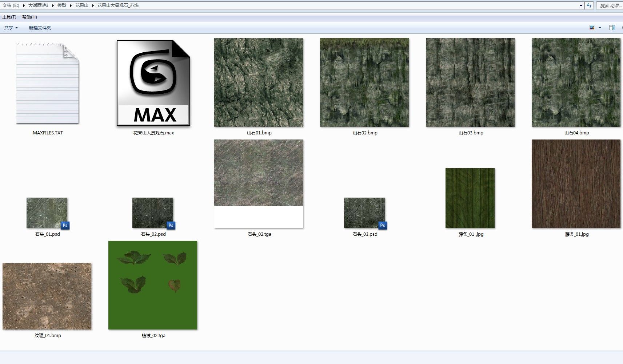
Task: Navigate to 花果山 folder in breadcrumb
Action: 81,5
